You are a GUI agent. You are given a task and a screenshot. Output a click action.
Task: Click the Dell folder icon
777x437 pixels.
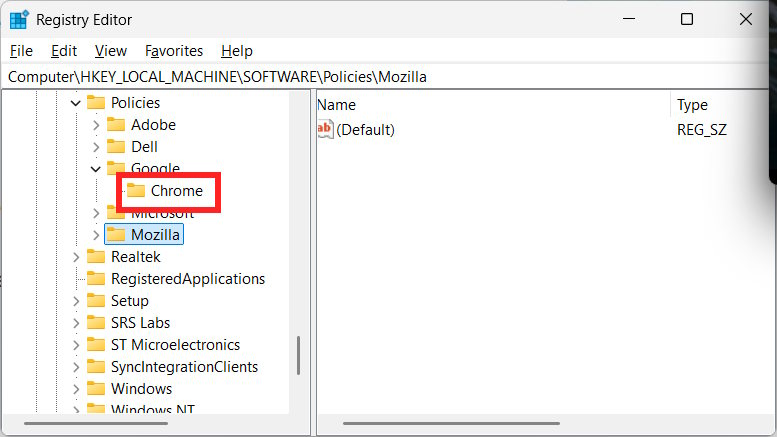pos(116,147)
